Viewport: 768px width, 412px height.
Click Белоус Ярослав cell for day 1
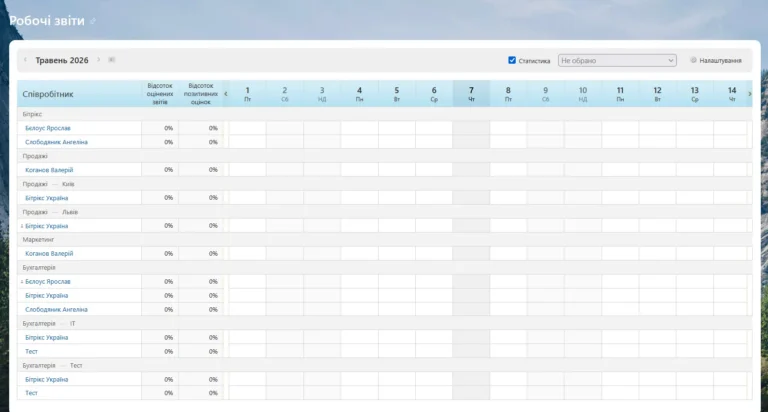[x=247, y=128]
